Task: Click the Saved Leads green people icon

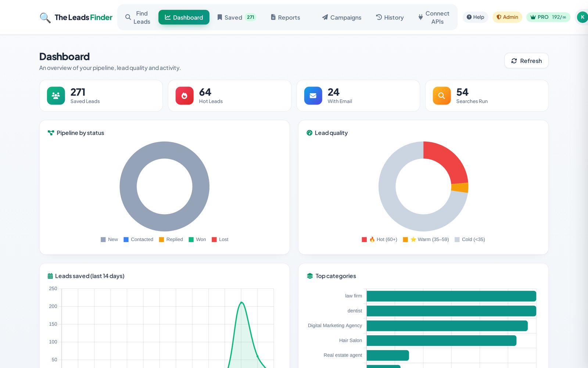Action: (56, 96)
